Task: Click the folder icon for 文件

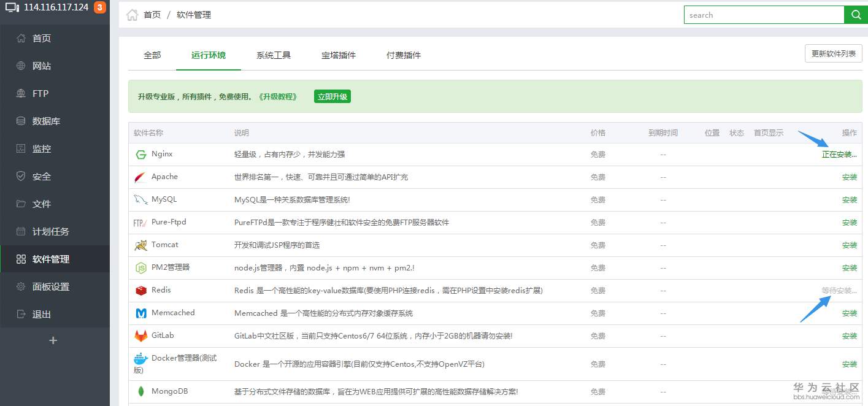Action: point(21,204)
